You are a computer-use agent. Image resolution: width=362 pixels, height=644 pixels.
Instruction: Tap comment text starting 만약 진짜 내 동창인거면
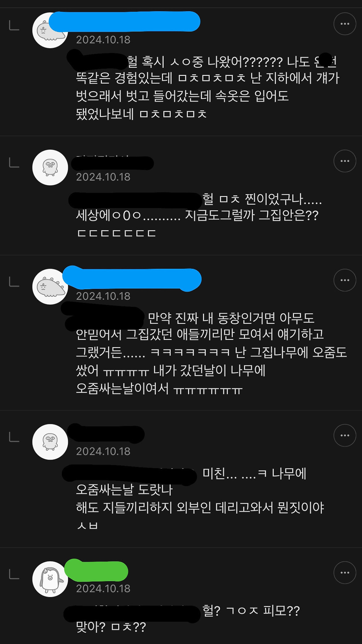pos(211,353)
